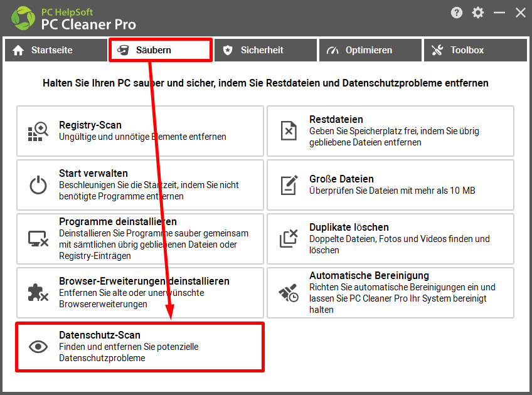The height and width of the screenshot is (395, 532).
Task: Open the help question mark icon
Action: 457,13
